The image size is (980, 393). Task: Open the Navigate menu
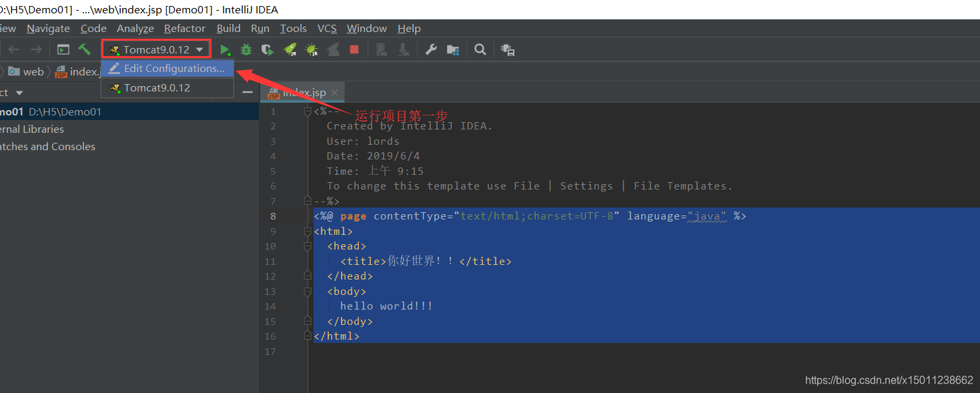point(48,28)
